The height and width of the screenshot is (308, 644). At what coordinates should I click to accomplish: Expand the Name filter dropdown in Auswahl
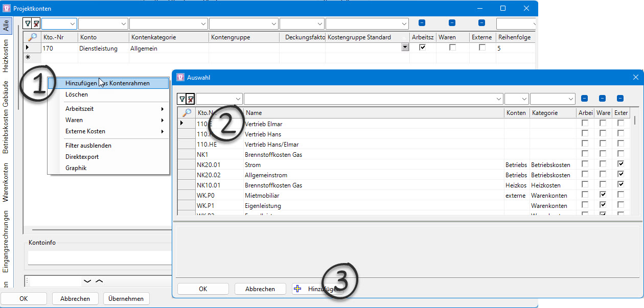498,99
